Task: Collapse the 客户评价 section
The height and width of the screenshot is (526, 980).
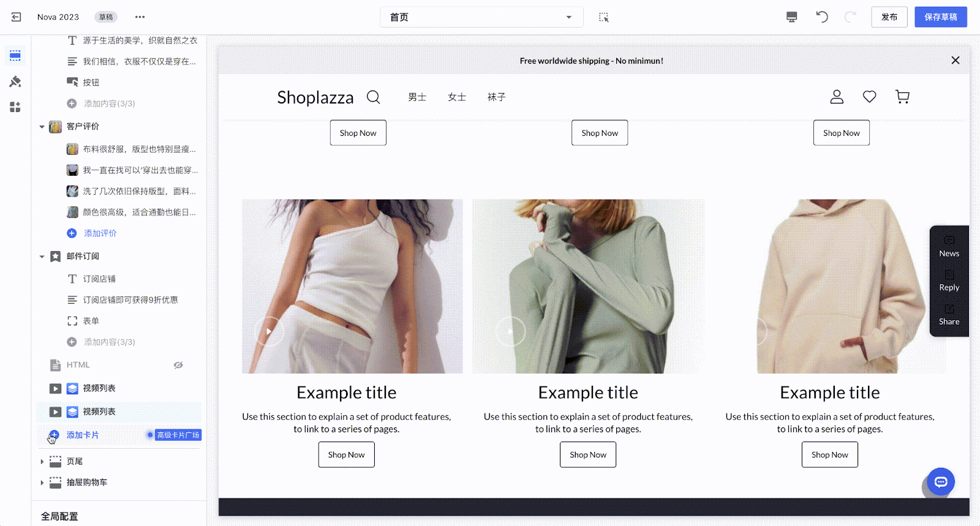Action: (42, 127)
